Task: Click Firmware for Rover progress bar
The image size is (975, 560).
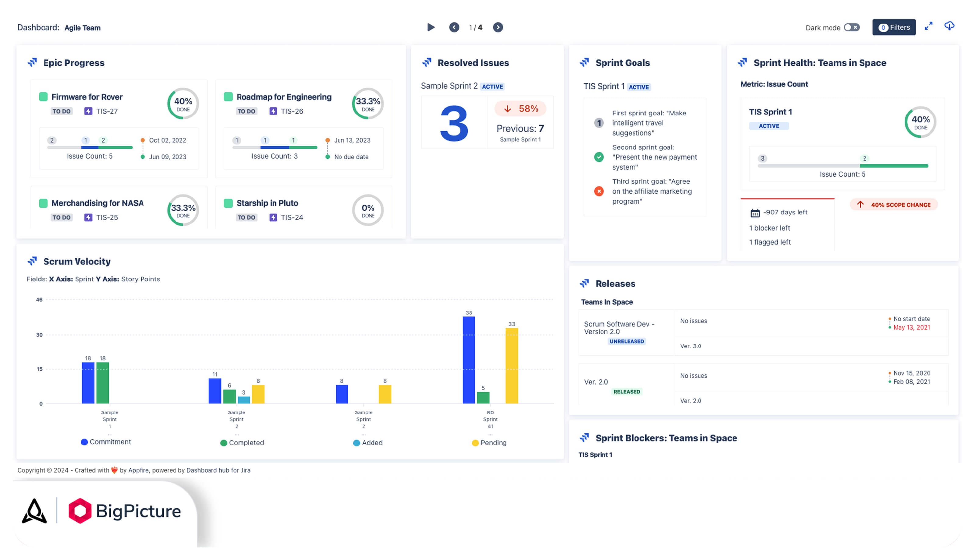Action: [x=90, y=147]
